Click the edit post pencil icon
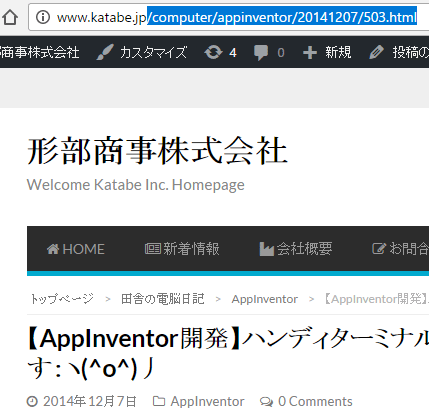The height and width of the screenshot is (411, 429). pos(377,52)
